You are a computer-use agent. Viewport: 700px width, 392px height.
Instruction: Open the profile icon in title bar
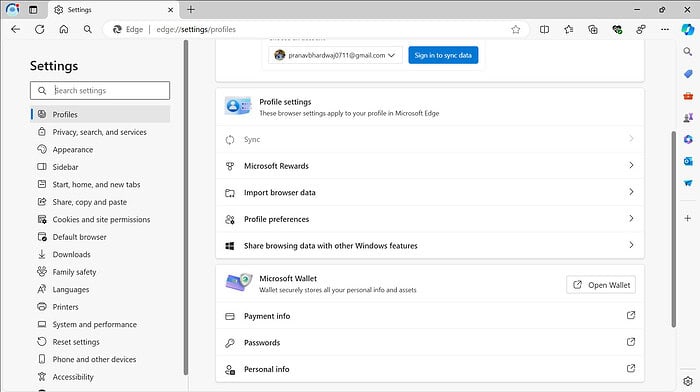click(x=12, y=9)
